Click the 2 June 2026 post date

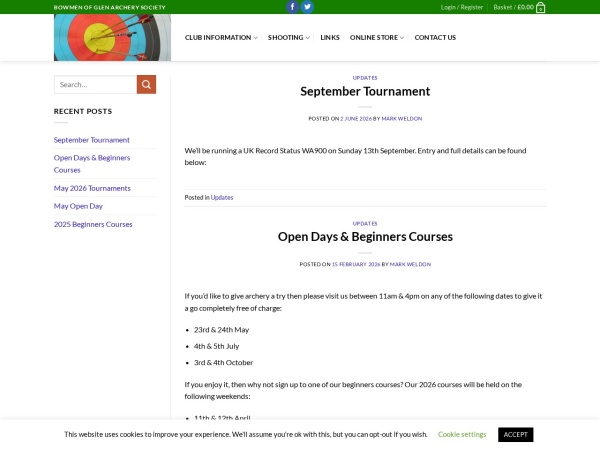tap(356, 119)
